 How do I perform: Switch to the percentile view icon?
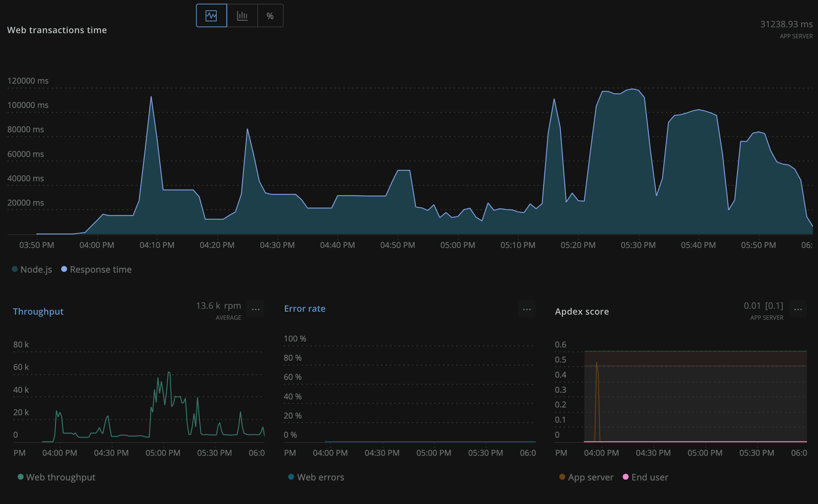(x=270, y=15)
